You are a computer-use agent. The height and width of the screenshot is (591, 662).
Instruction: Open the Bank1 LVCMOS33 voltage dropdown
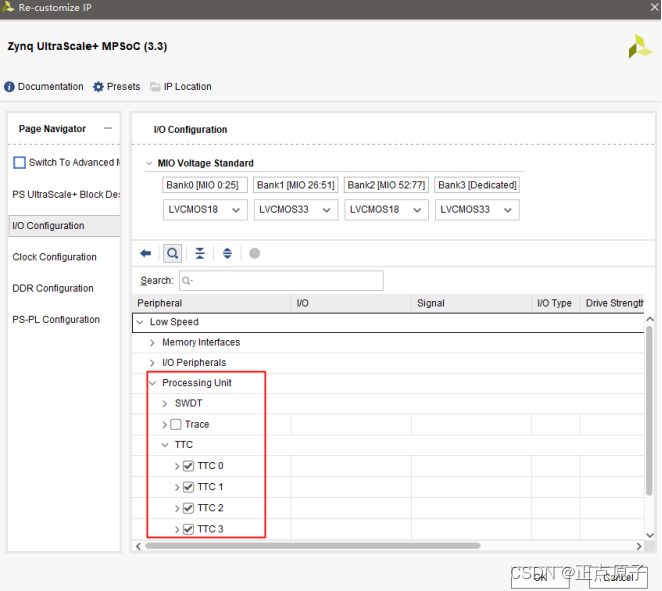296,210
